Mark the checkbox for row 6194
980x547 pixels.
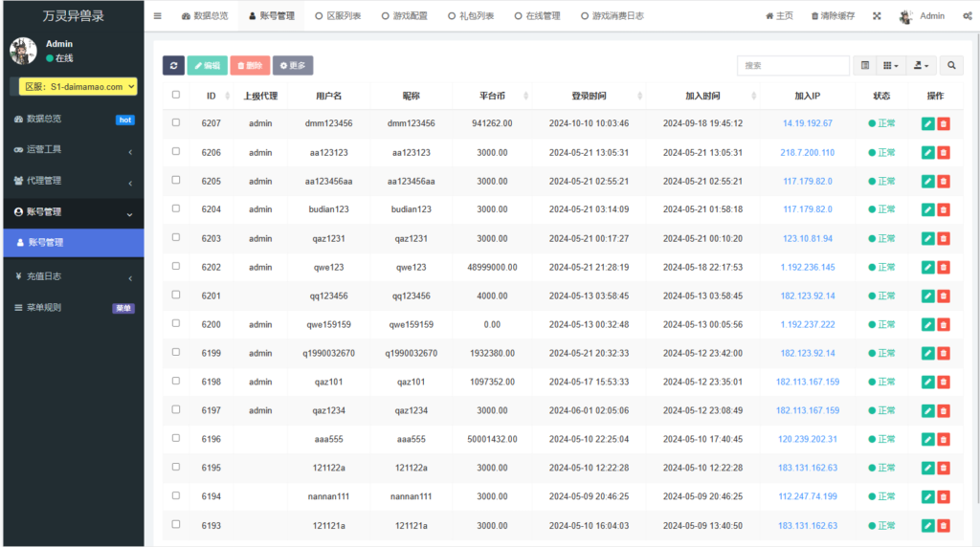click(176, 496)
